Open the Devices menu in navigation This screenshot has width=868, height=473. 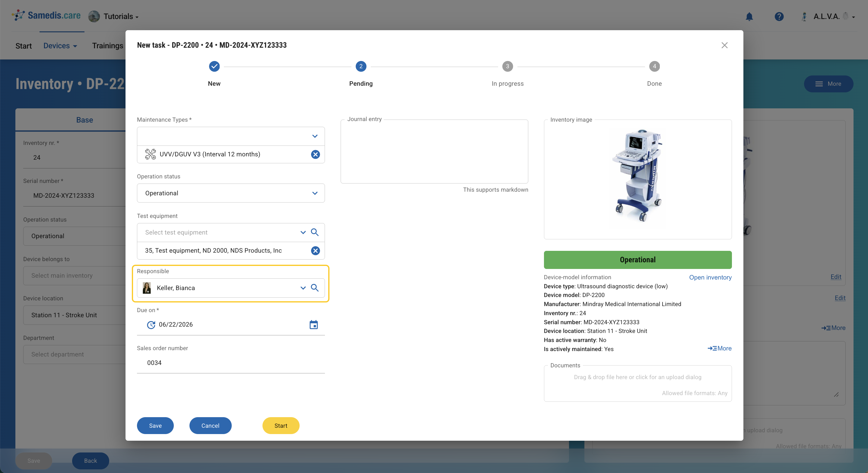click(60, 46)
